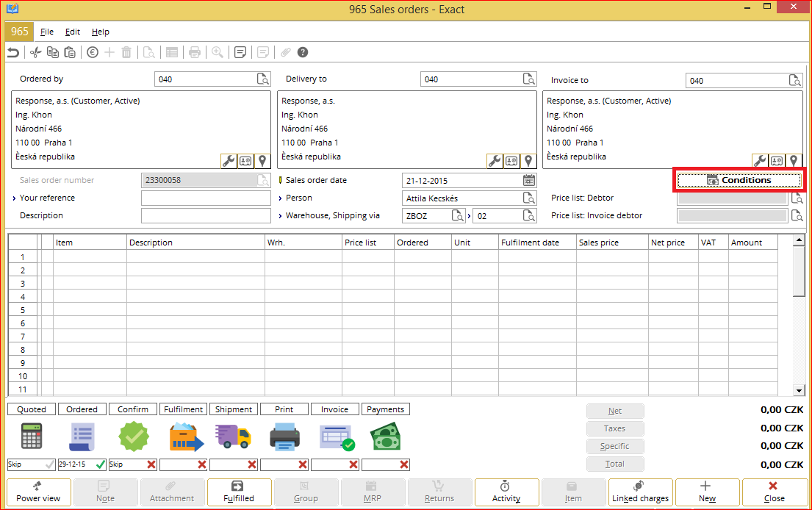The image size is (812, 510).
Task: Click the wrench icon in the Ordered by address box
Action: pyautogui.click(x=229, y=161)
